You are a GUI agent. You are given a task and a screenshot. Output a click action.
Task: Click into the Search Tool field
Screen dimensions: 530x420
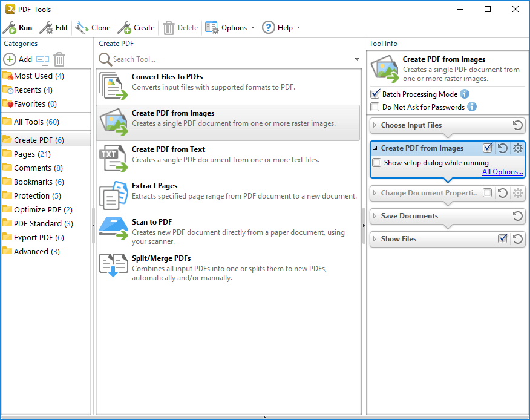[x=230, y=59]
